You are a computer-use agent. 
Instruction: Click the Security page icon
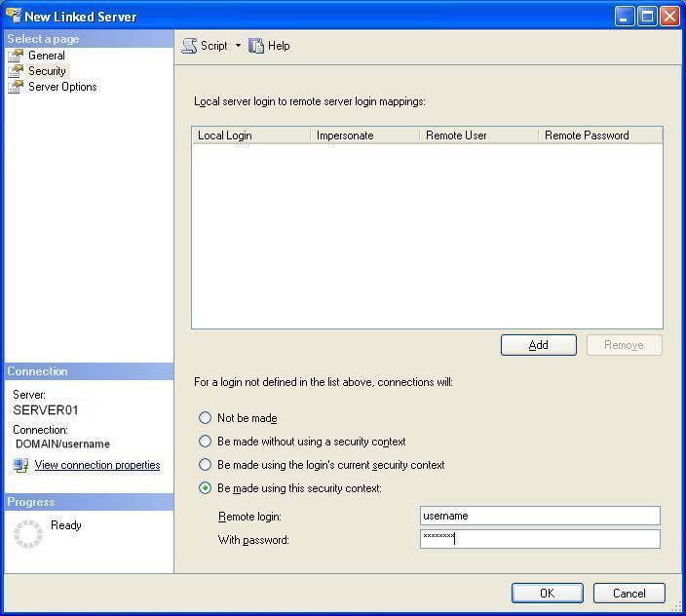(16, 71)
